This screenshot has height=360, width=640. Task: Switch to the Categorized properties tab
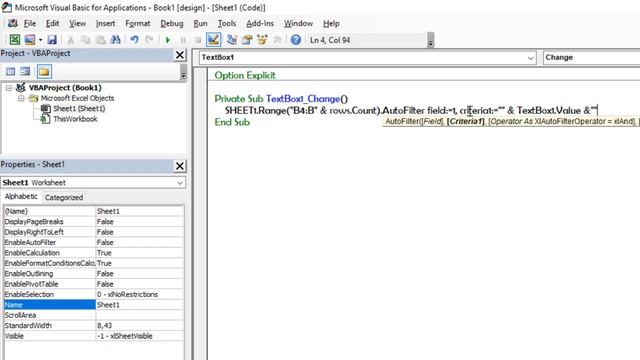coord(64,198)
